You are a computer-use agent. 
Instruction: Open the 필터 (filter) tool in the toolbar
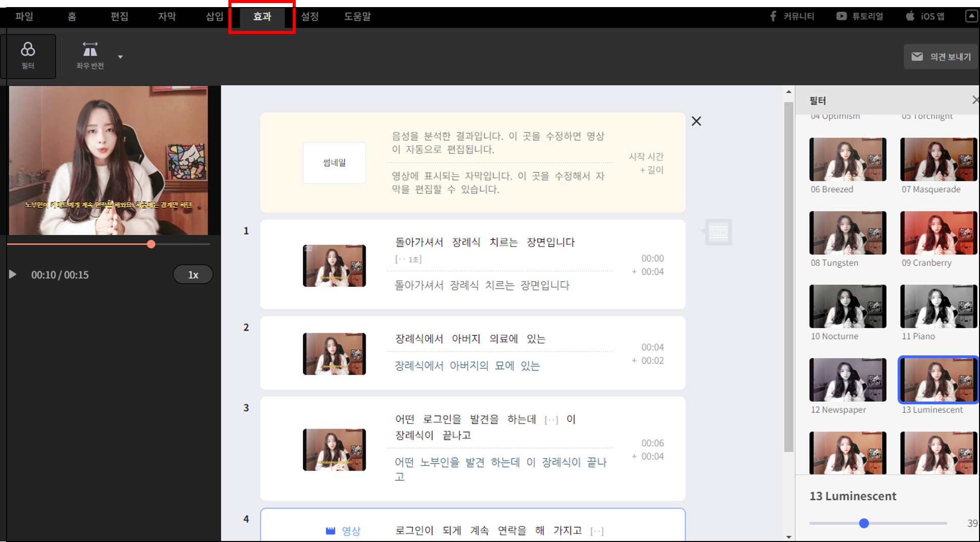[28, 56]
